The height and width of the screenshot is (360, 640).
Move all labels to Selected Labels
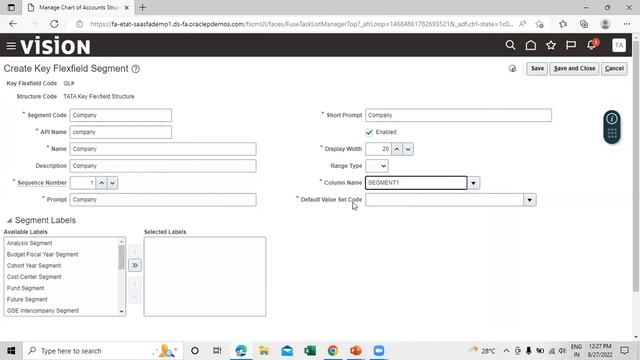[135, 265]
